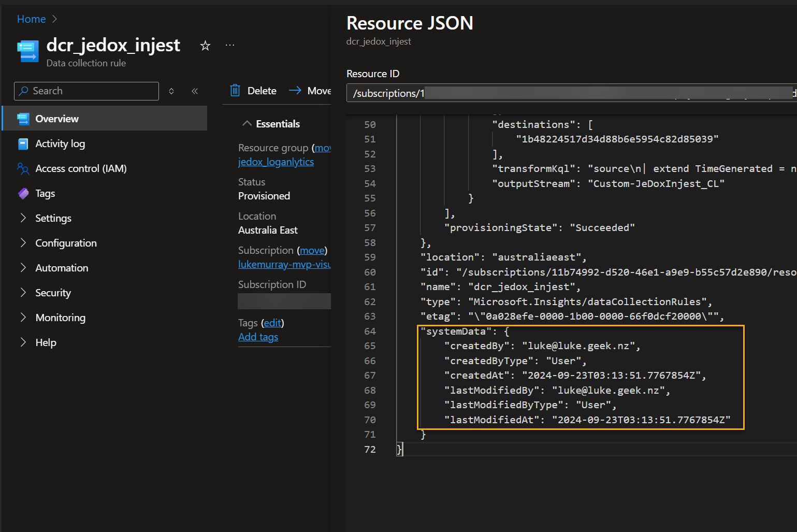Click the Add tags link
Image resolution: width=797 pixels, height=532 pixels.
(258, 337)
